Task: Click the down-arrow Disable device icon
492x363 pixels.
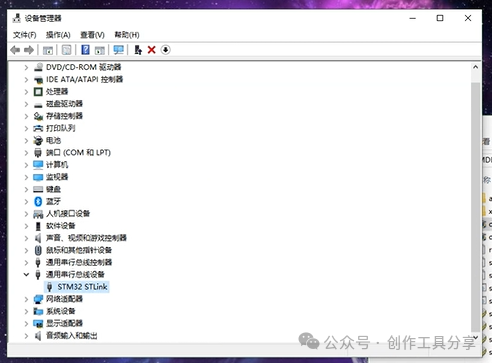Action: pyautogui.click(x=166, y=50)
